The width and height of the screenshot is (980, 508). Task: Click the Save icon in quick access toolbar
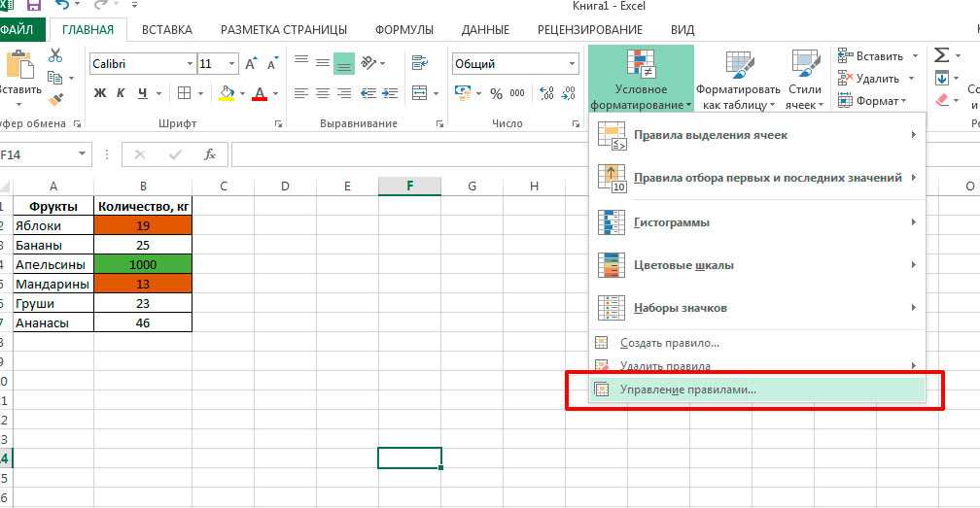click(33, 6)
